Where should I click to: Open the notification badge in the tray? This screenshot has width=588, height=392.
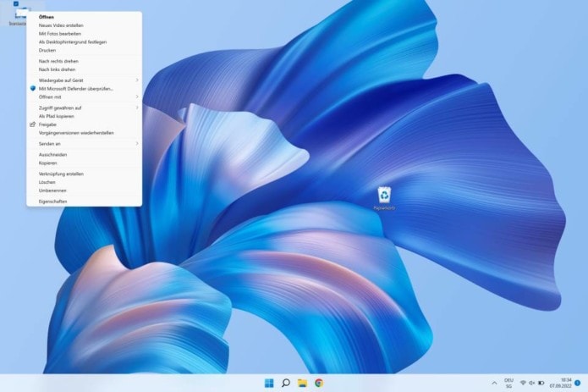coord(578,383)
